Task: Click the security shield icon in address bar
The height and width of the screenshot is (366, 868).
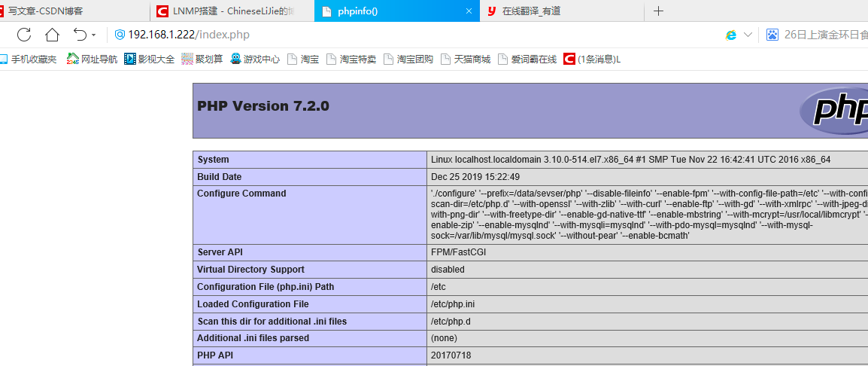Action: coord(120,35)
